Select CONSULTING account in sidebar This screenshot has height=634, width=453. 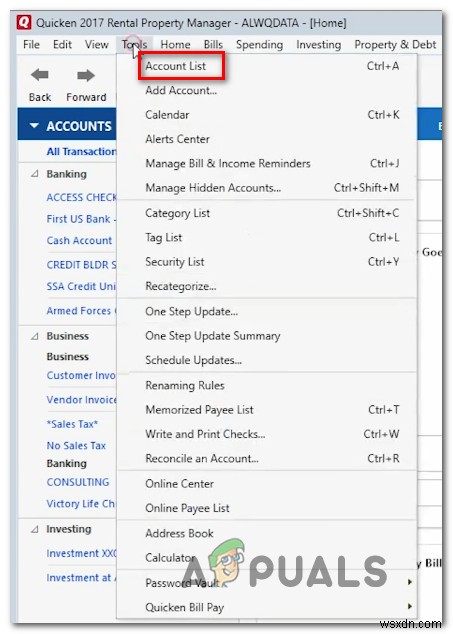(78, 482)
